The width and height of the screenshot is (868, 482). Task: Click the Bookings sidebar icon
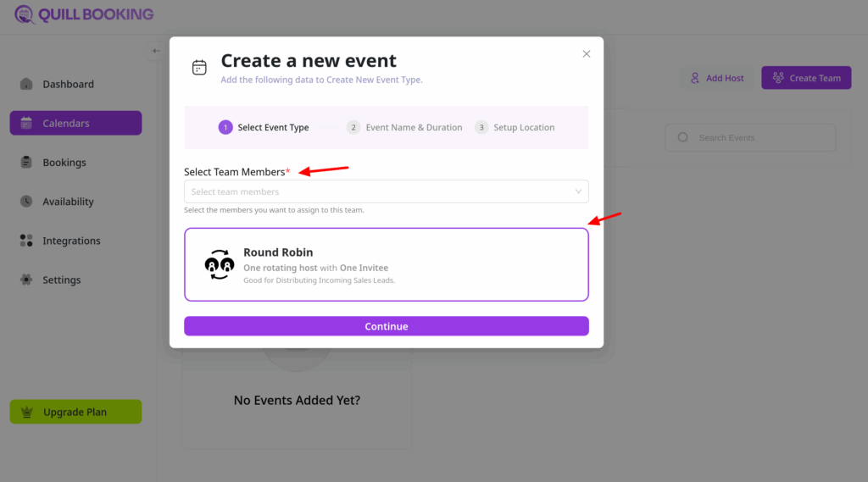[x=26, y=163]
